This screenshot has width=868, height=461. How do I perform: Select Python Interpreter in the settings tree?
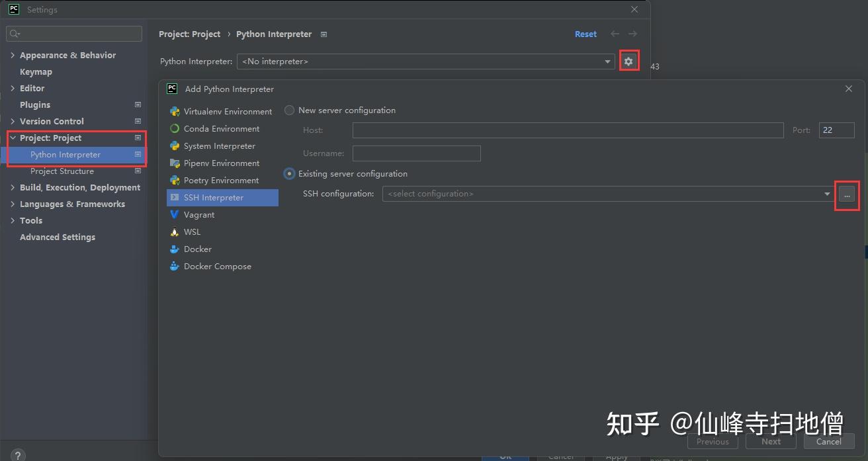pos(65,154)
